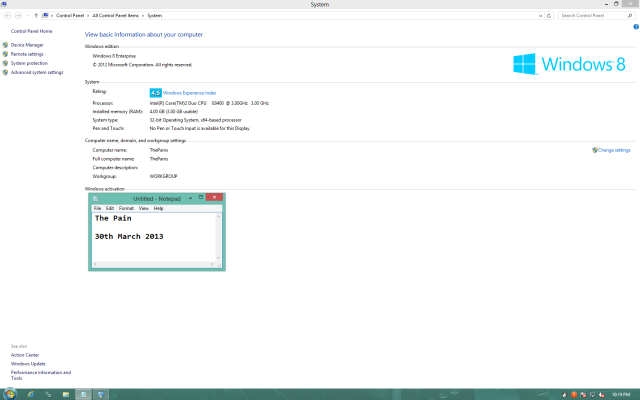This screenshot has width=640, height=400.
Task: Click the muted volume tray icon
Action: point(602,395)
